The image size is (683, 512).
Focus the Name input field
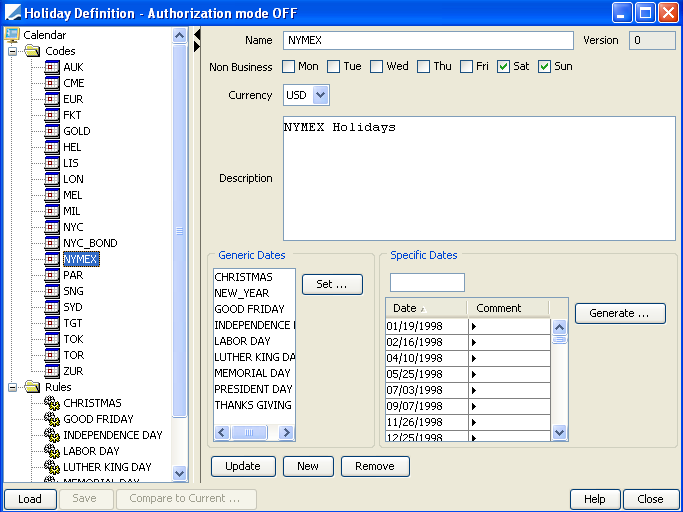coord(428,41)
